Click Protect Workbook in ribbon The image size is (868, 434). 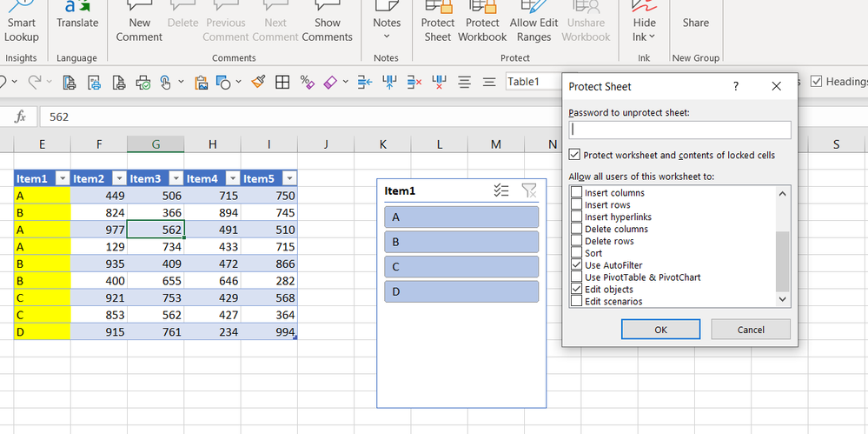click(x=482, y=22)
